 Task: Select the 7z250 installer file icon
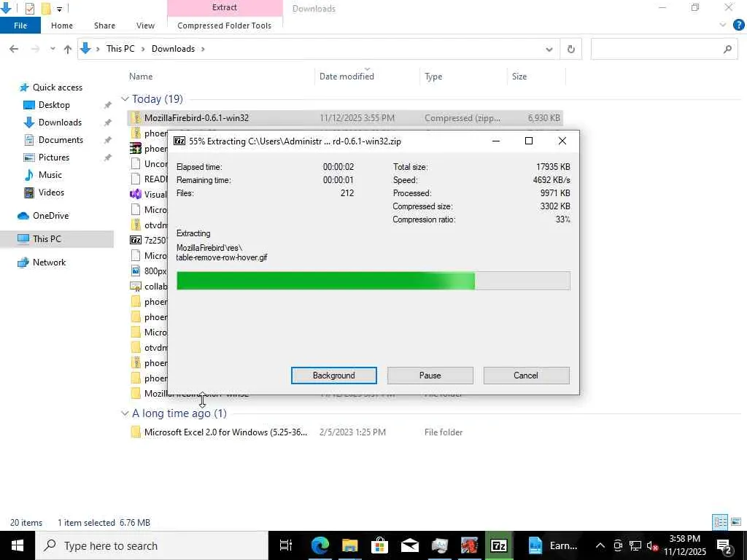(x=136, y=240)
